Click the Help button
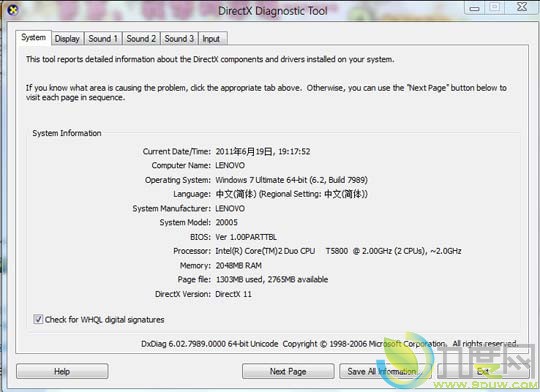The width and height of the screenshot is (540, 392). coord(62,371)
